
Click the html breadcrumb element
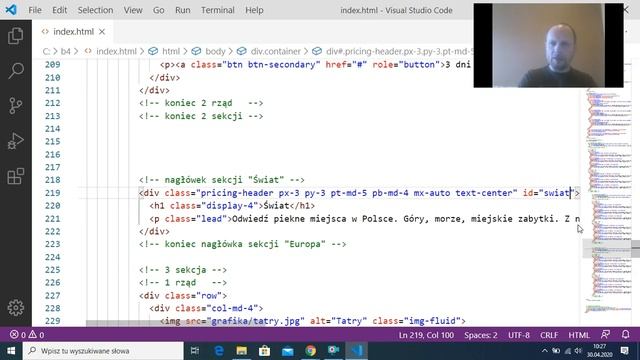tap(164, 51)
